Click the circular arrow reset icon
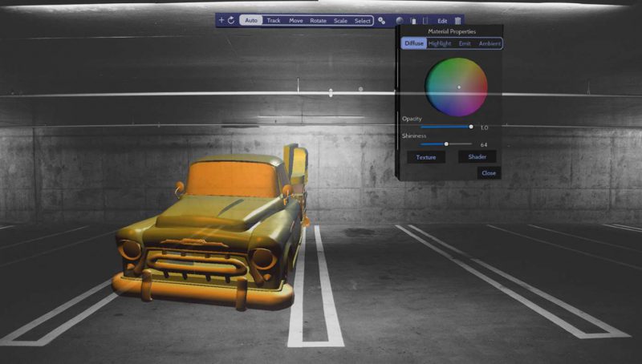 click(x=231, y=20)
